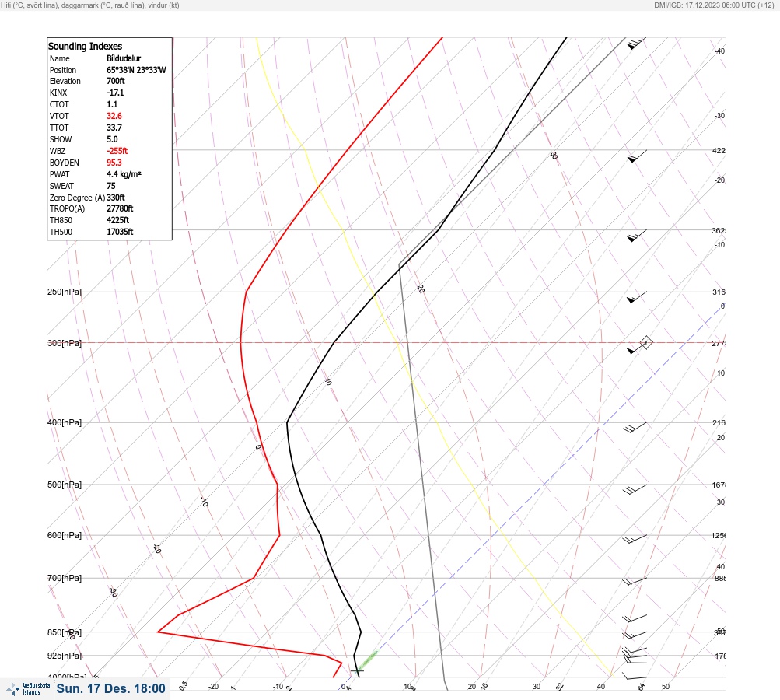This screenshot has width=780, height=700.
Task: Click the SWEAT index label
Action: pyautogui.click(x=61, y=186)
